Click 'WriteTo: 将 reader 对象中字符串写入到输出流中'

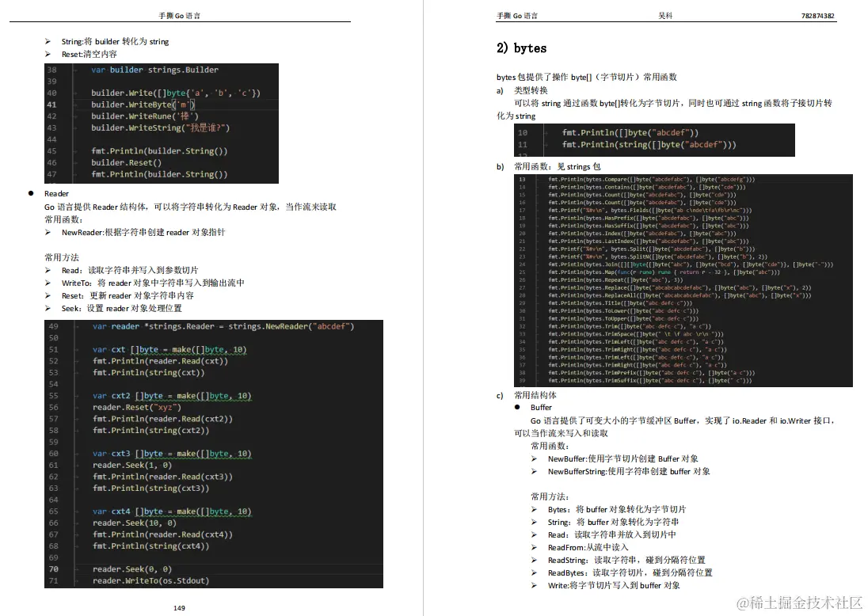click(x=153, y=283)
